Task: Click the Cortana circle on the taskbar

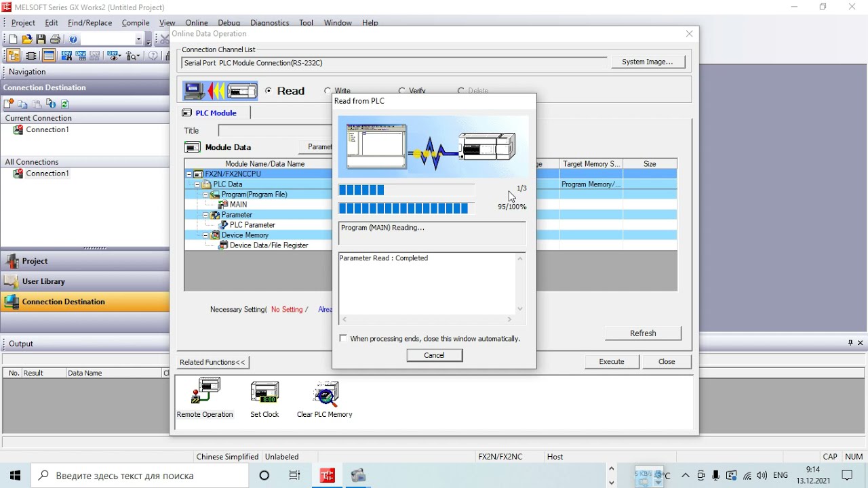Action: [x=264, y=475]
